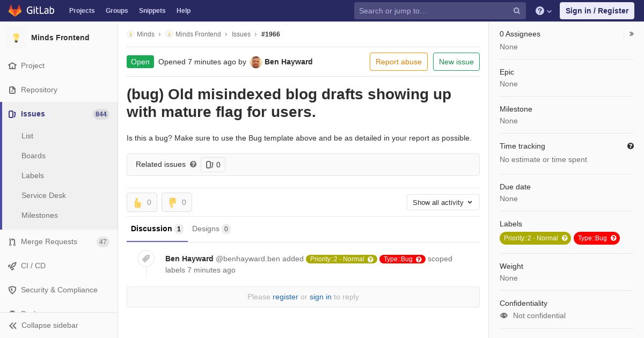Click the Collapse sidebar double-chevron icon
This screenshot has height=338, width=644.
point(13,326)
